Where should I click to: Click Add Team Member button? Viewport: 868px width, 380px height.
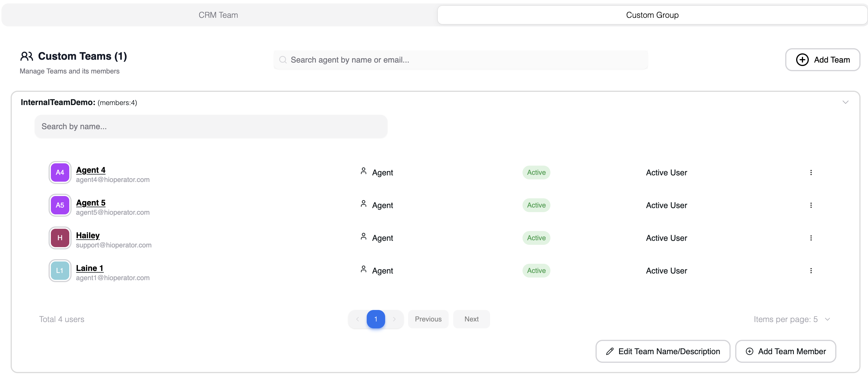786,351
